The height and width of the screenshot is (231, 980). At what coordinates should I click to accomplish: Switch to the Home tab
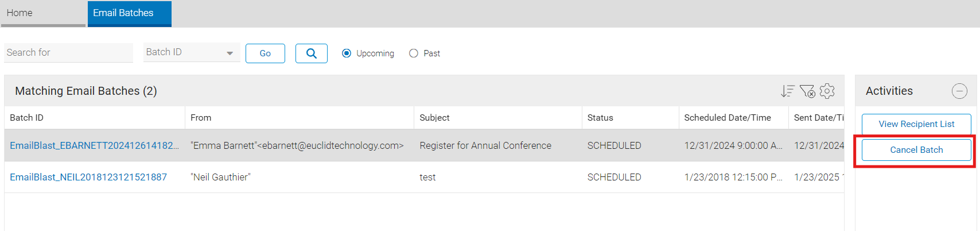click(43, 13)
